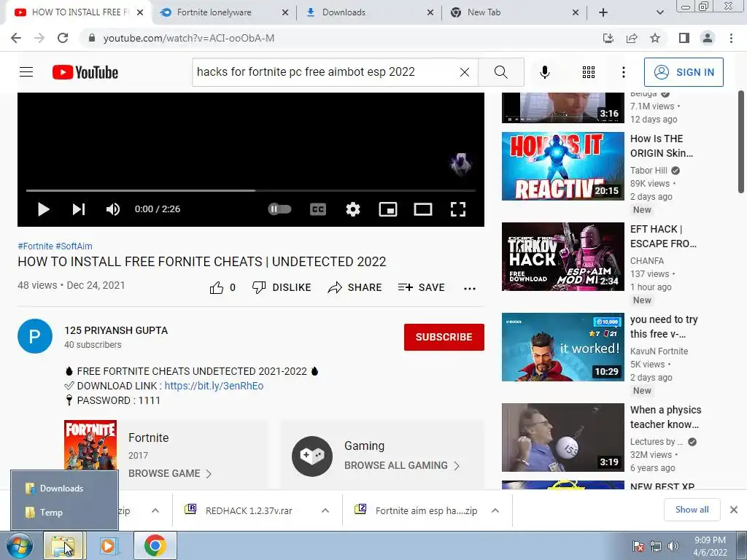Mute the video volume speaker icon
This screenshot has width=747, height=560.
(113, 209)
